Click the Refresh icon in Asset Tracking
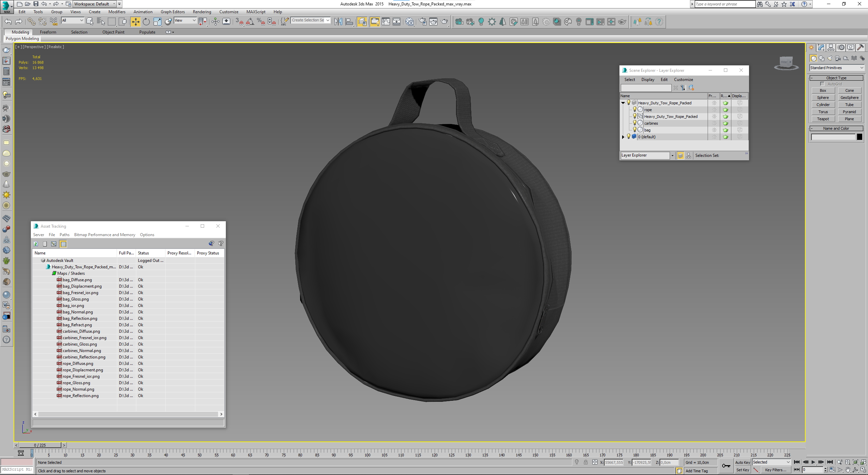Image resolution: width=868 pixels, height=475 pixels. (x=36, y=244)
